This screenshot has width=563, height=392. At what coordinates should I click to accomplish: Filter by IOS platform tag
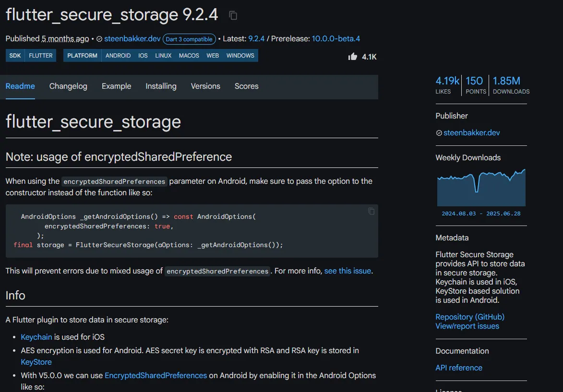point(143,56)
